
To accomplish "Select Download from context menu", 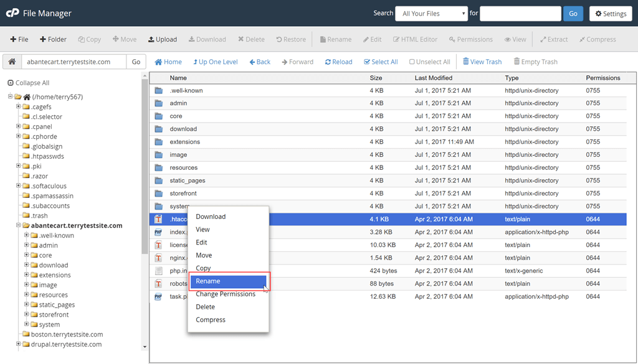I will click(228, 217).
